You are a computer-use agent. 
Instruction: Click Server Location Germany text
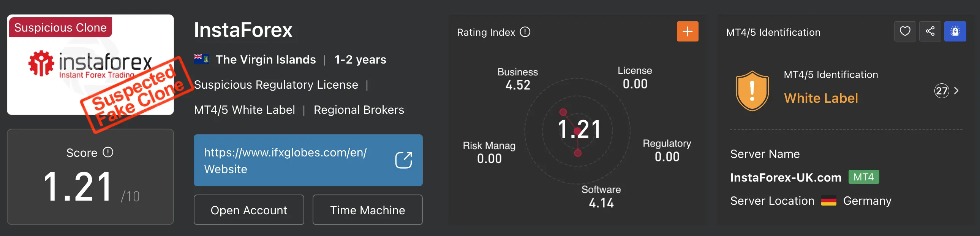click(x=811, y=201)
